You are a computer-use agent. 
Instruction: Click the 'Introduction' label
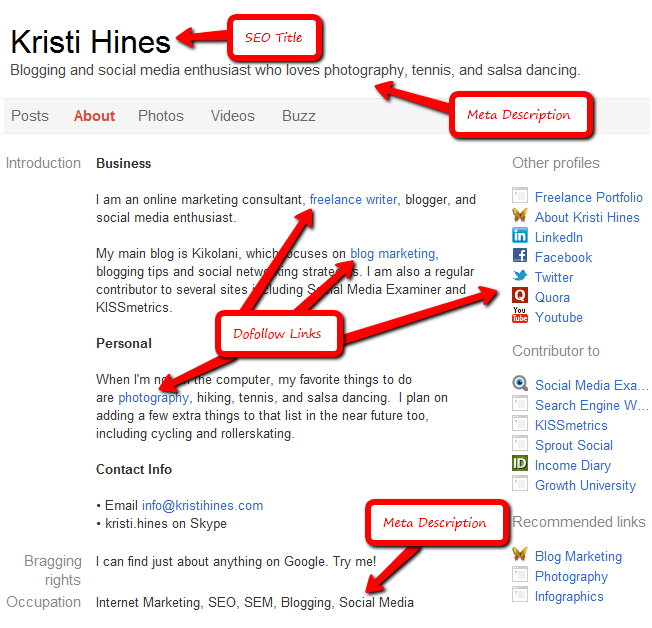tap(43, 163)
